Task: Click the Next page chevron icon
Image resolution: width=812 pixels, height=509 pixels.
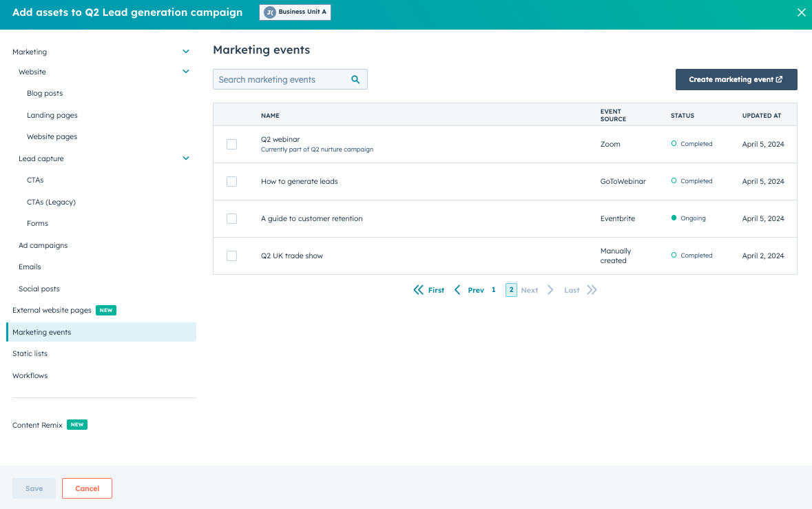Action: (x=550, y=290)
